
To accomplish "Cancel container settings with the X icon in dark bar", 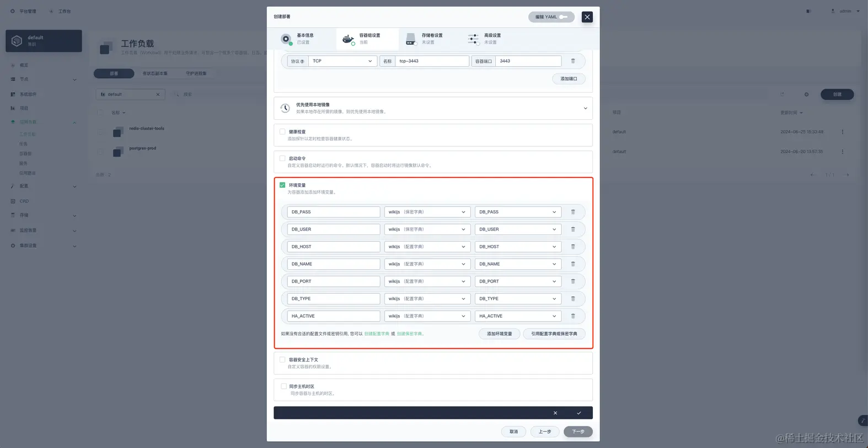I will pyautogui.click(x=555, y=413).
